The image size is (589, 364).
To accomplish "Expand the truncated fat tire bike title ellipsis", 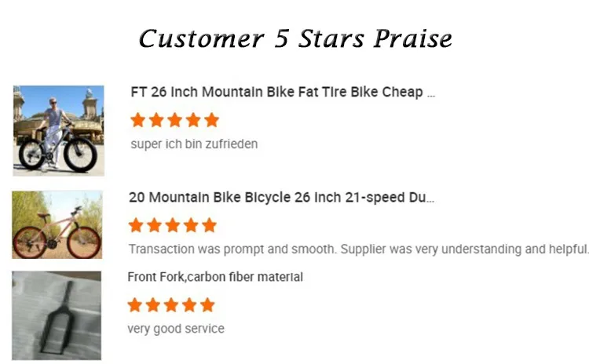I will [x=431, y=95].
